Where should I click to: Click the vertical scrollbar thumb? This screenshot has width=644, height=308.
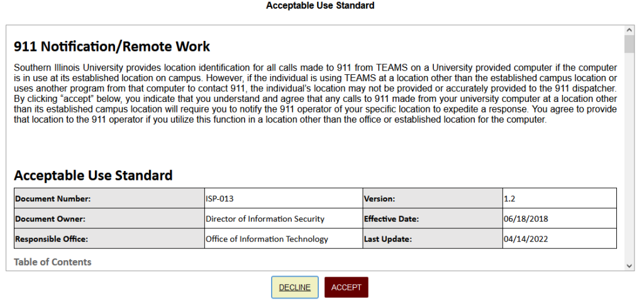629,44
